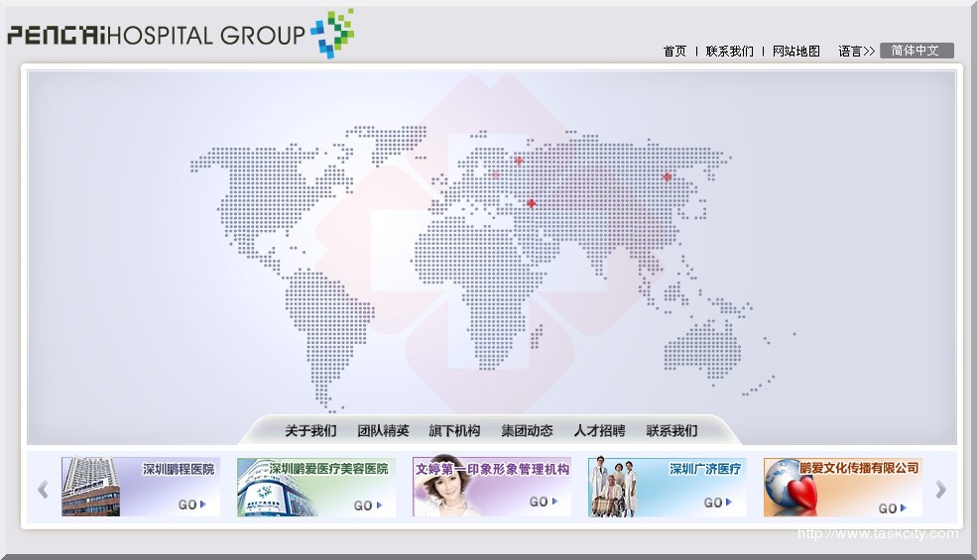Click the red marker in eastern Russia
This screenshot has width=977, height=560.
667,177
